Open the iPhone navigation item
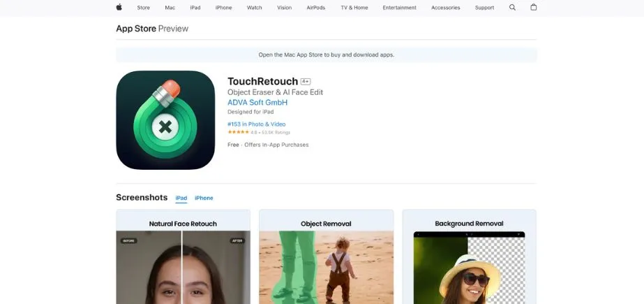This screenshot has height=304, width=644. [223, 8]
